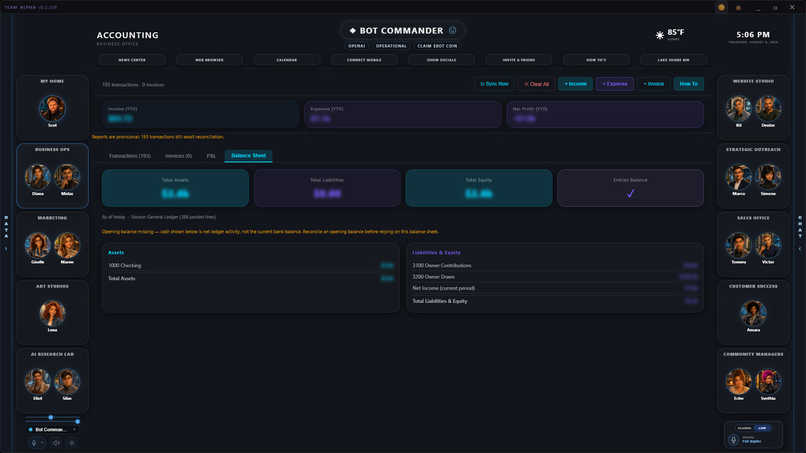Open the Connect Mobile menu item
Image resolution: width=806 pixels, height=453 pixels.
click(364, 60)
